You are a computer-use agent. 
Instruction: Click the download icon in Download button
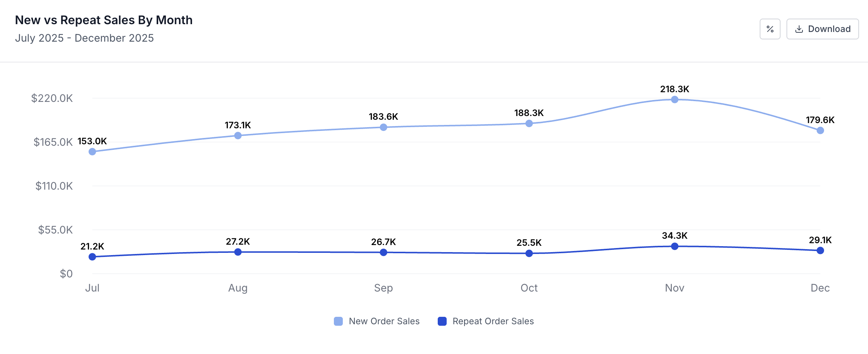pyautogui.click(x=800, y=29)
